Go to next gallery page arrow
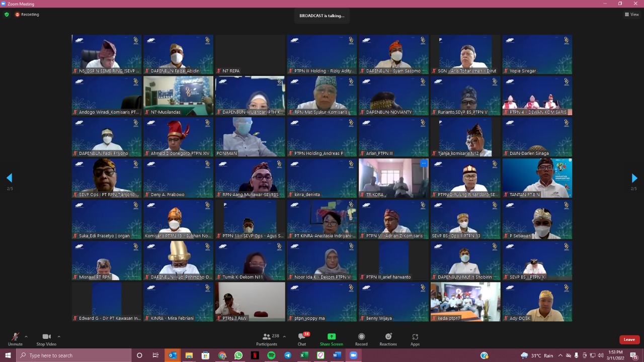 coord(634,178)
